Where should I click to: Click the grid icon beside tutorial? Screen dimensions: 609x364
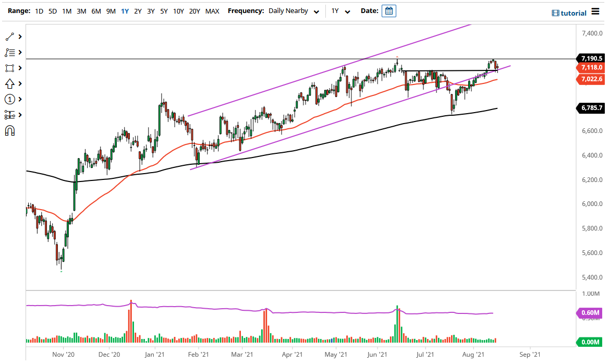(x=555, y=13)
